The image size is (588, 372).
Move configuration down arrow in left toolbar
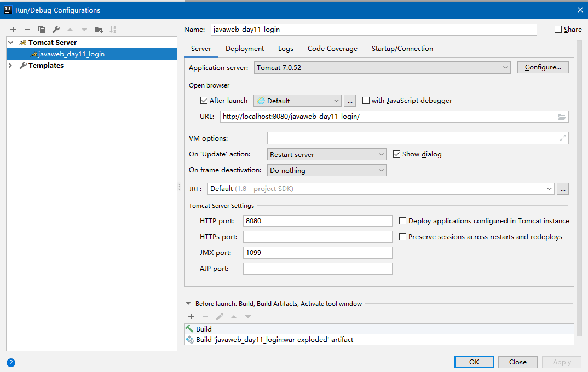tap(84, 30)
